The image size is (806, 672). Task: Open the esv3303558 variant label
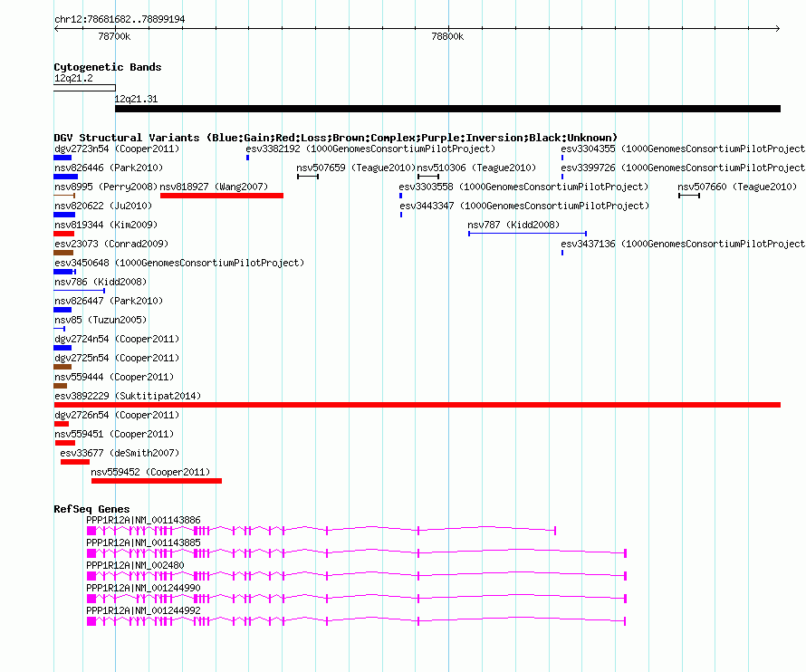click(523, 187)
